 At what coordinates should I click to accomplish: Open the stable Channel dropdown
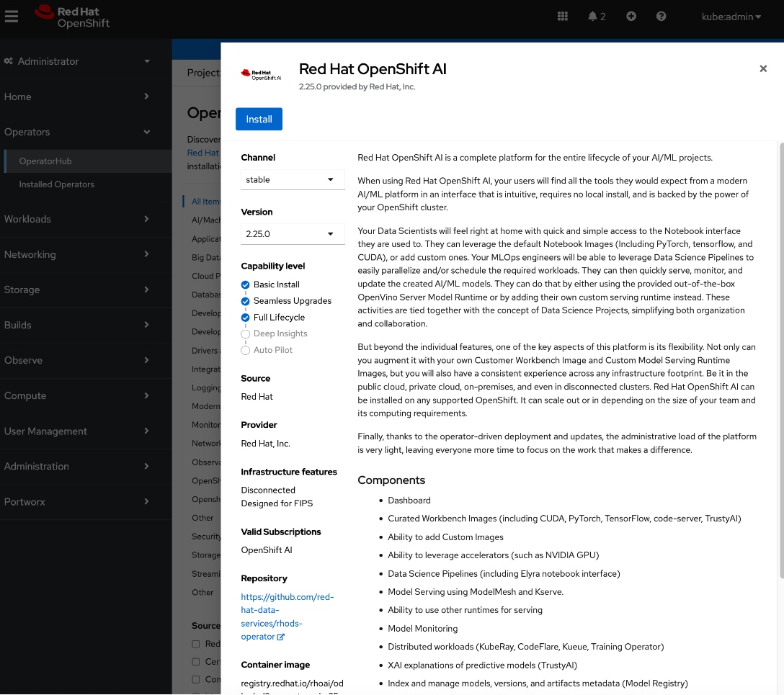click(x=292, y=179)
